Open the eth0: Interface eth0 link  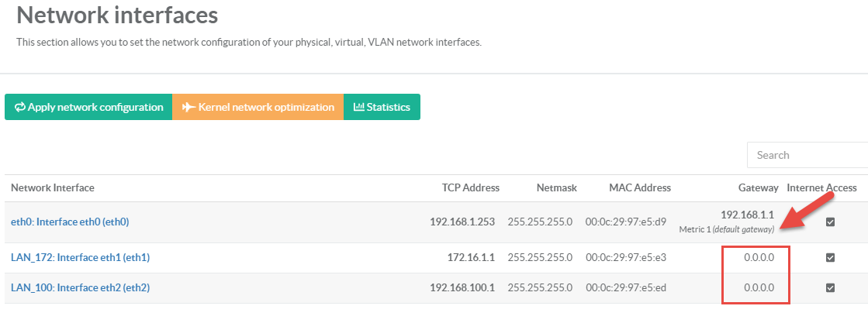pos(70,222)
